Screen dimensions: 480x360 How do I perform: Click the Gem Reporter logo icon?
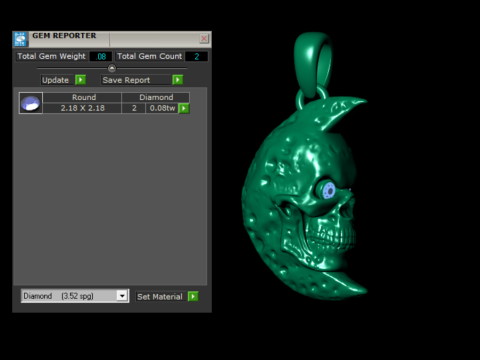tap(20, 39)
